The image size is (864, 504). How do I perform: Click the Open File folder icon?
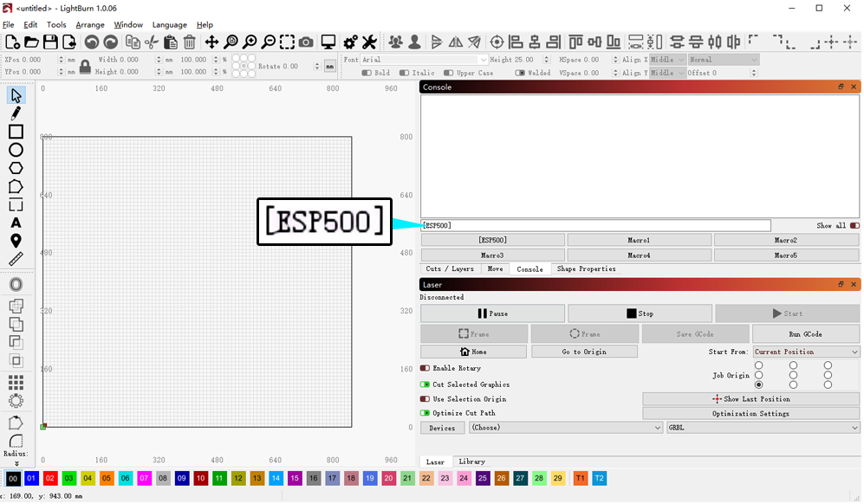click(31, 42)
